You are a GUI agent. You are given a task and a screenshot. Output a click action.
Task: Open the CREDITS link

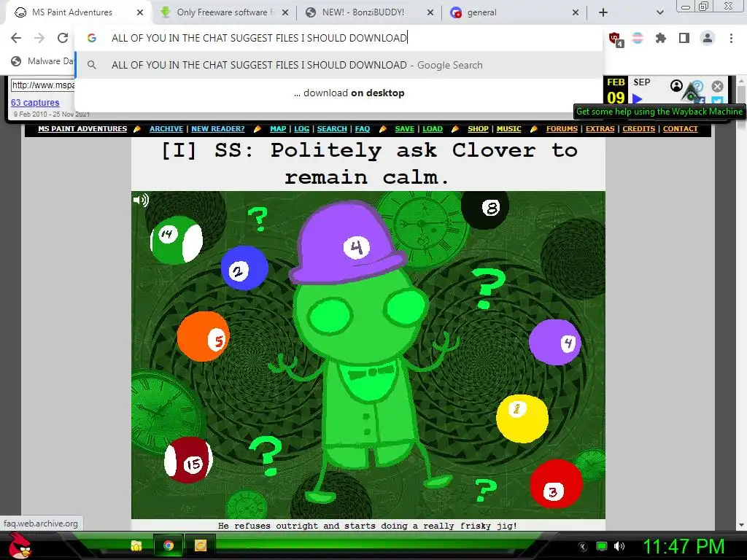(638, 128)
